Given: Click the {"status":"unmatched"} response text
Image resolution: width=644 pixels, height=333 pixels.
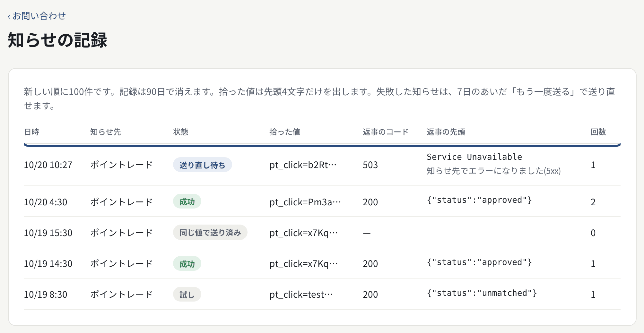Looking at the screenshot, I should pyautogui.click(x=482, y=293).
